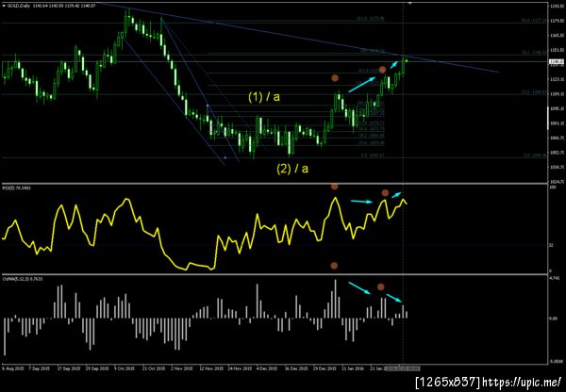The width and height of the screenshot is (566, 392).
Task: Click the 16 Dec 2015 date label
Action: pyautogui.click(x=296, y=369)
